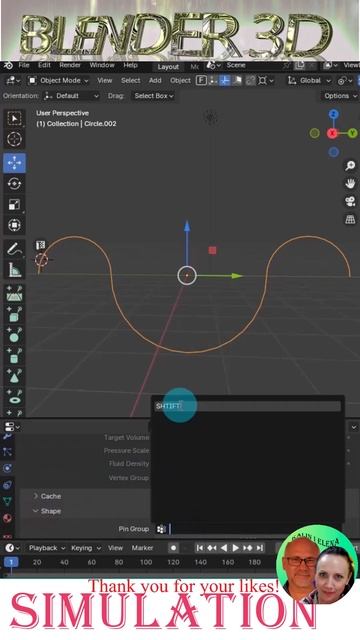360x640 pixels.
Task: Open the timeline Marker menu
Action: [x=142, y=548]
